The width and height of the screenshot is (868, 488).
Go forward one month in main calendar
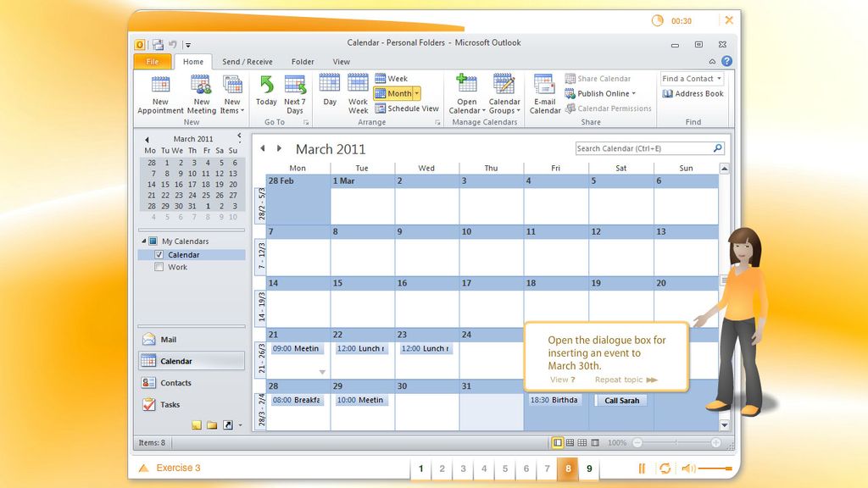click(279, 148)
